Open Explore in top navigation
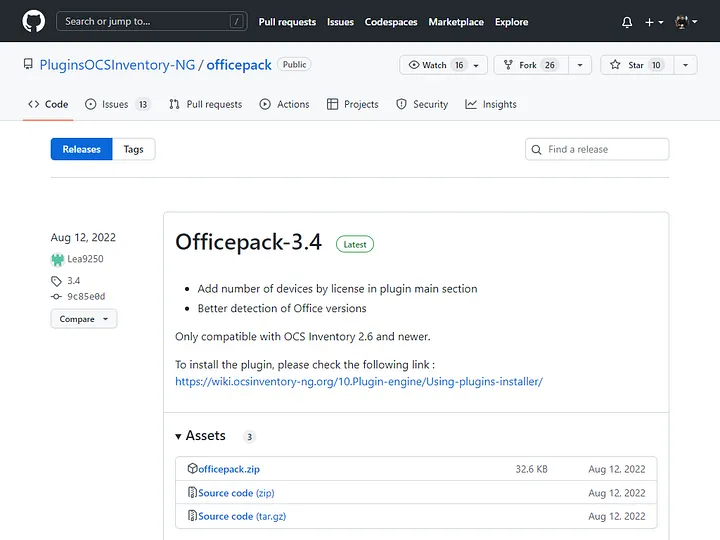 [511, 22]
